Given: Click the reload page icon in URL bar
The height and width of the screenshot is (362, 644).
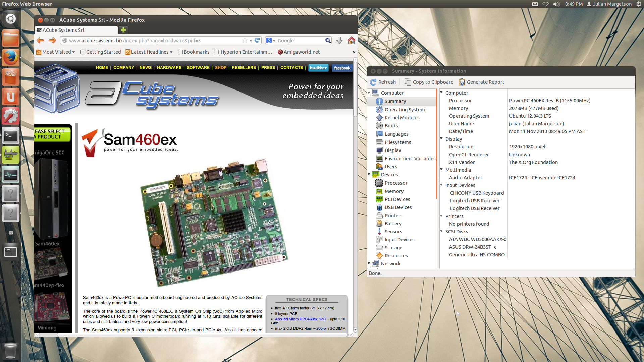Looking at the screenshot, I should [x=257, y=40].
